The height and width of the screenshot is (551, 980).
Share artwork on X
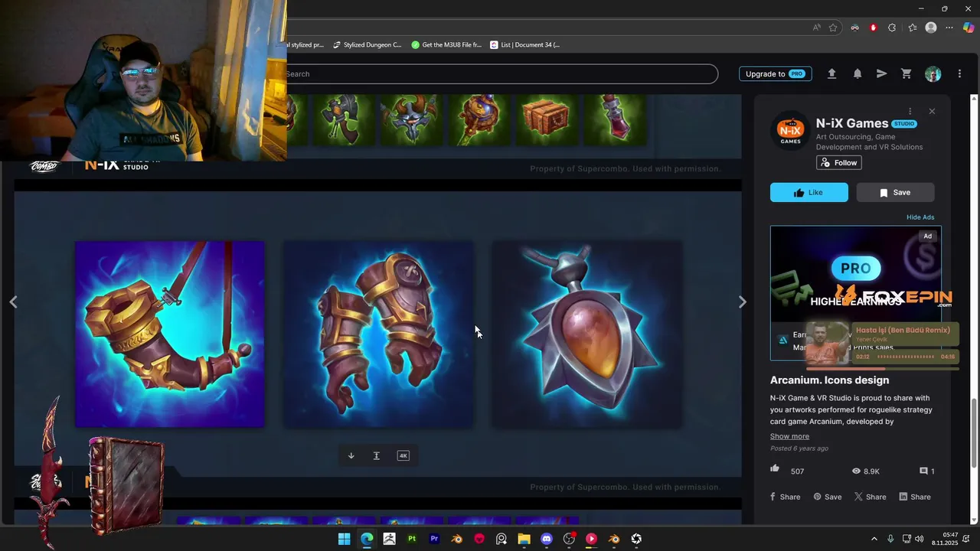point(871,497)
